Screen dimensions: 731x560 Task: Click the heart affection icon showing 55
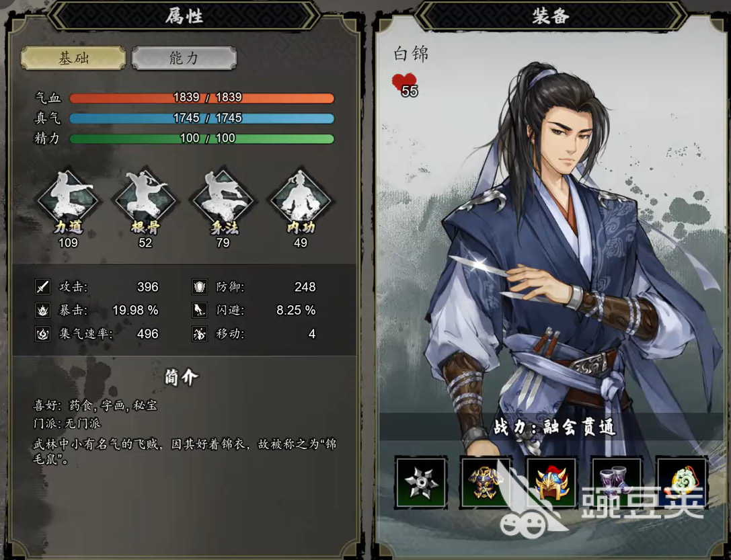pos(404,84)
